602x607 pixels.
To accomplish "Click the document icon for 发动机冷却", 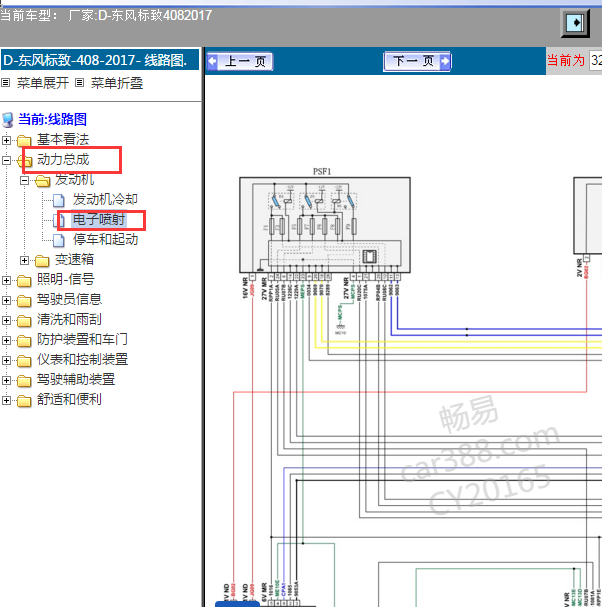I will coord(58,200).
